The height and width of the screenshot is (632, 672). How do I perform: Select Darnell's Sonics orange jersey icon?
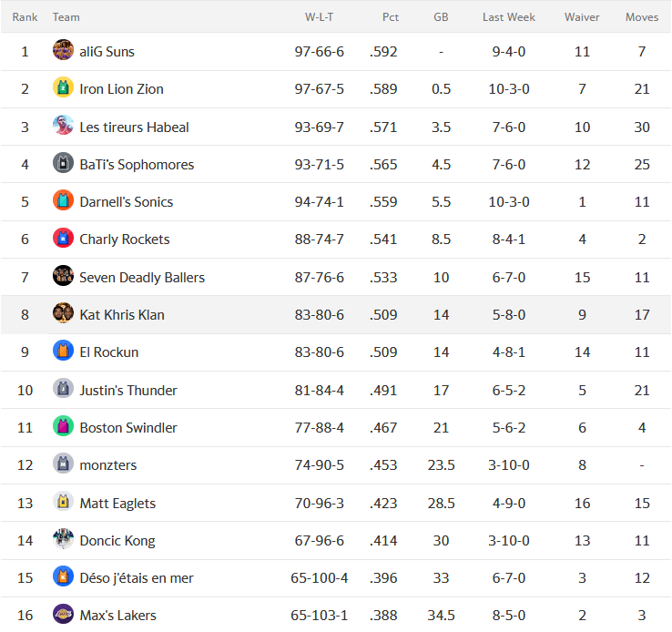pos(63,200)
